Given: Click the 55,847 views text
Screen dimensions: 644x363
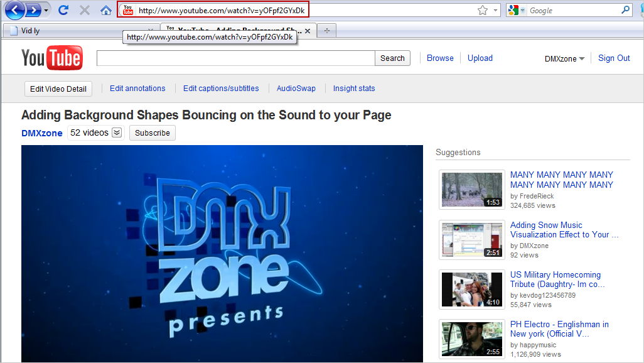Looking at the screenshot, I should (x=530, y=305).
